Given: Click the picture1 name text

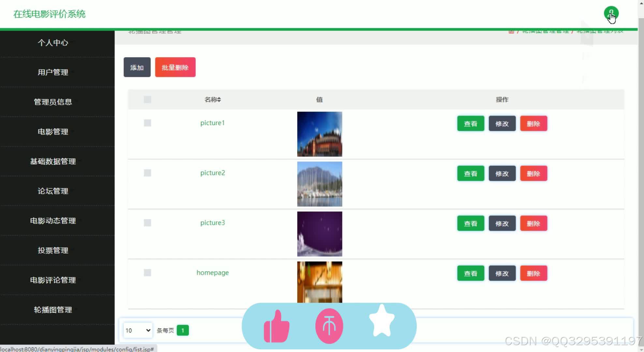Looking at the screenshot, I should tap(212, 123).
